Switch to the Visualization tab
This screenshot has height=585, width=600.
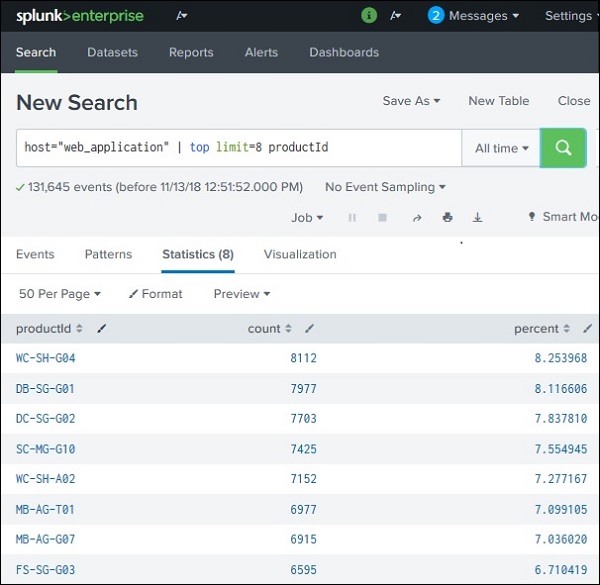(300, 254)
